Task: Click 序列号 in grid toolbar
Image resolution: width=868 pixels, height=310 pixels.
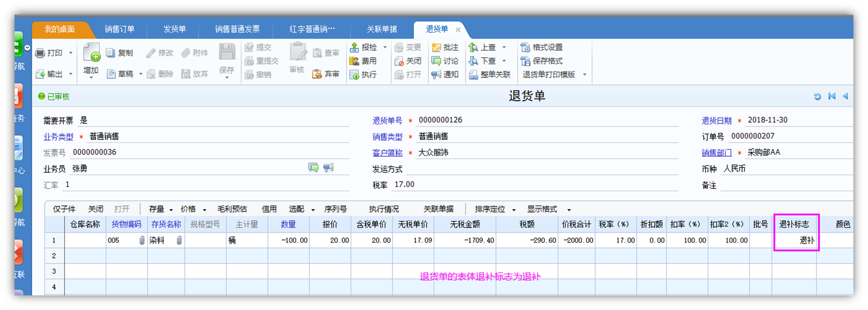Action: 335,209
